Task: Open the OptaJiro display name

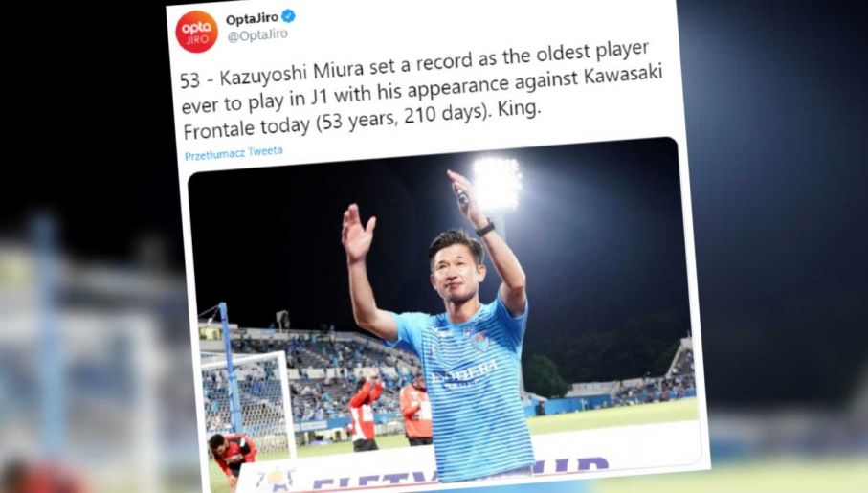Action: (252, 19)
